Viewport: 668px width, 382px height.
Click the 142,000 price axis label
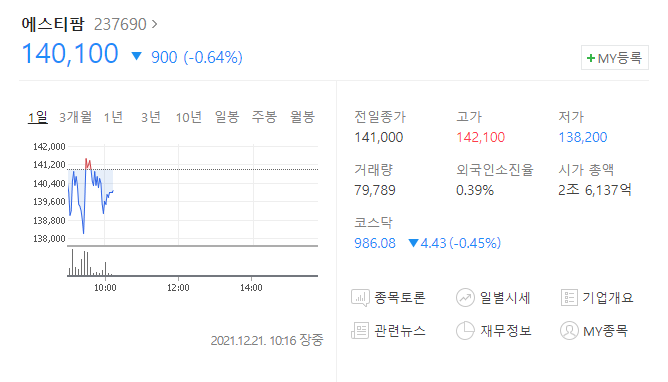[49, 146]
